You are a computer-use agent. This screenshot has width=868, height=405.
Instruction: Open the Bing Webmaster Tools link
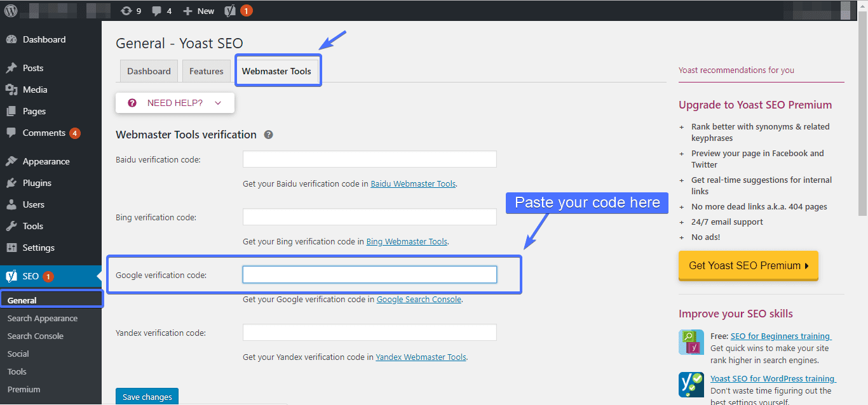coord(407,242)
